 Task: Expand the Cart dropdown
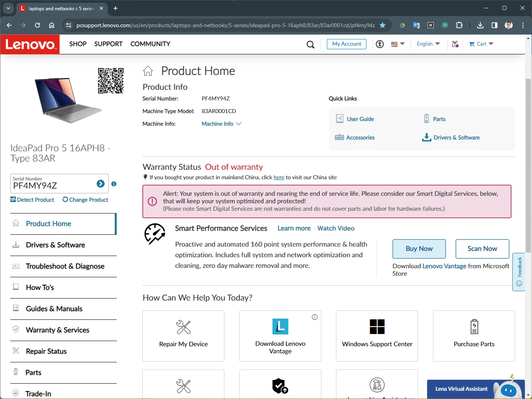coord(481,44)
